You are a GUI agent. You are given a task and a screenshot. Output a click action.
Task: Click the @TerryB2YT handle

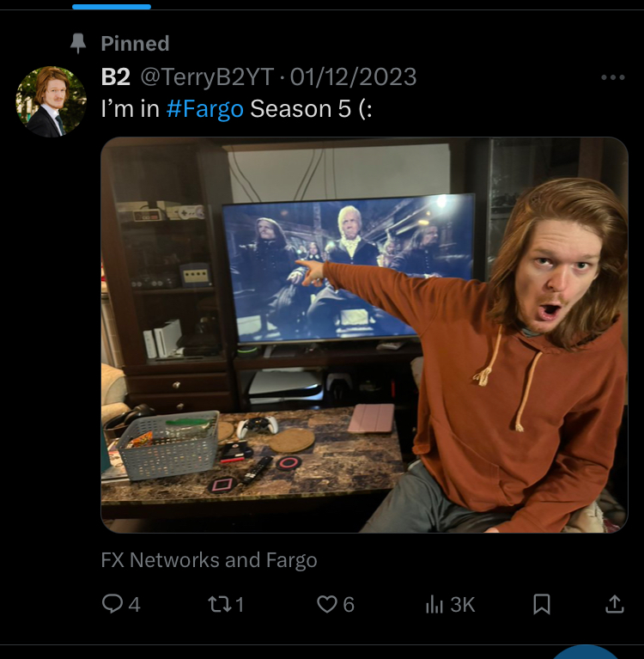[x=207, y=77]
